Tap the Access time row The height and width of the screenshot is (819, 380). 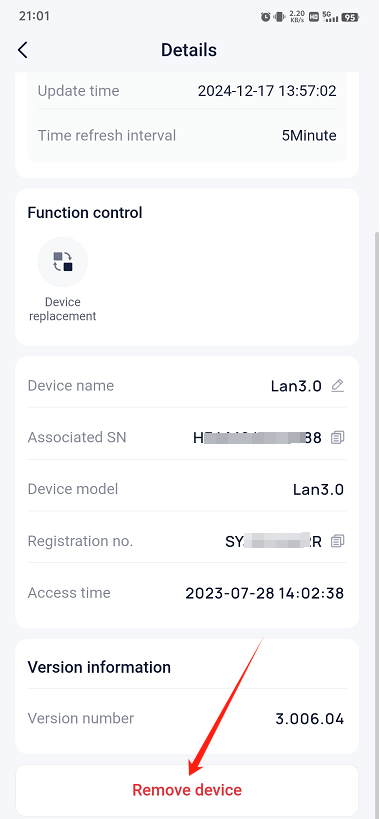pos(186,593)
